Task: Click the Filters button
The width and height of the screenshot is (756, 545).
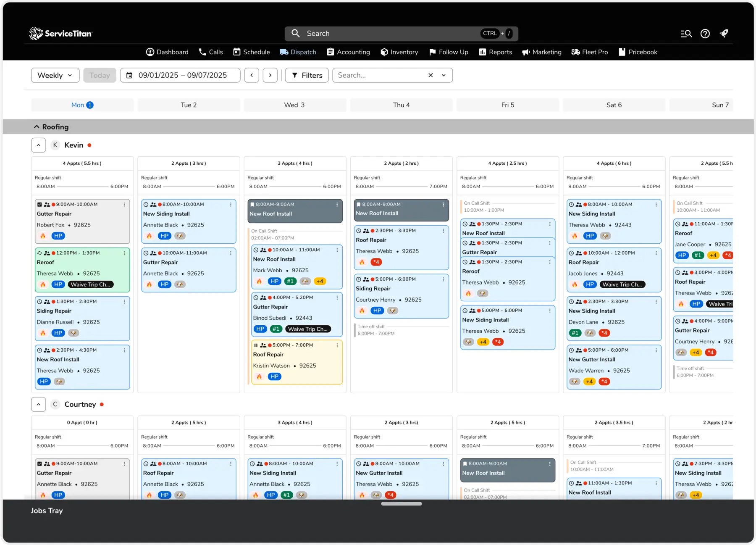Action: coord(307,75)
